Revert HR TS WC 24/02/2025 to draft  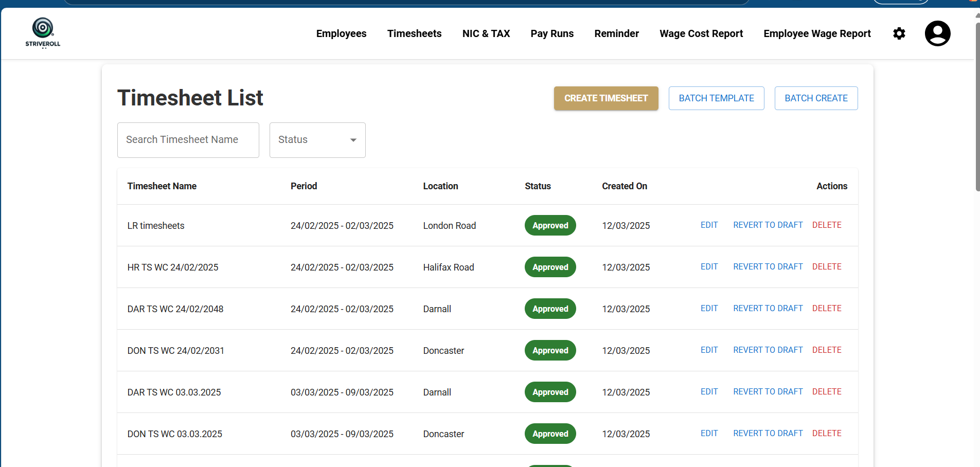768,267
